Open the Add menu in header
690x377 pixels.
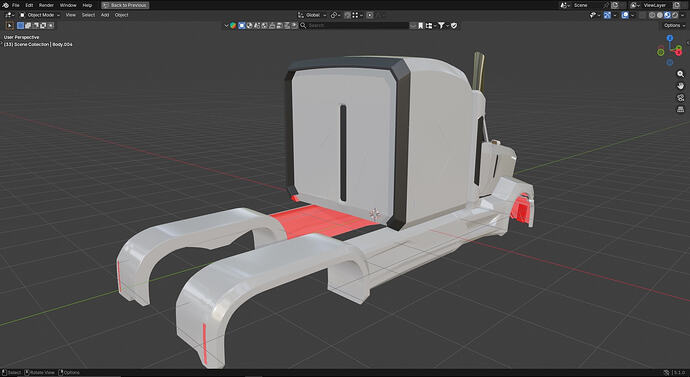(105, 15)
